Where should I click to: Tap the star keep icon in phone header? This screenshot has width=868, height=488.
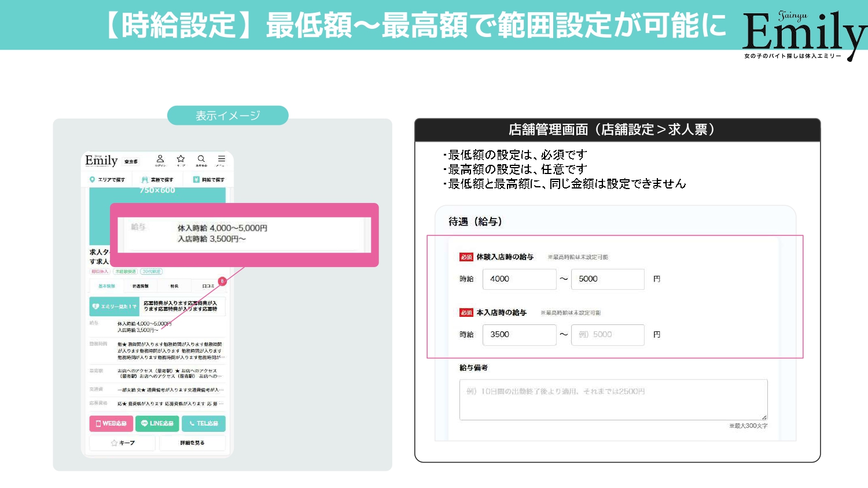(181, 159)
